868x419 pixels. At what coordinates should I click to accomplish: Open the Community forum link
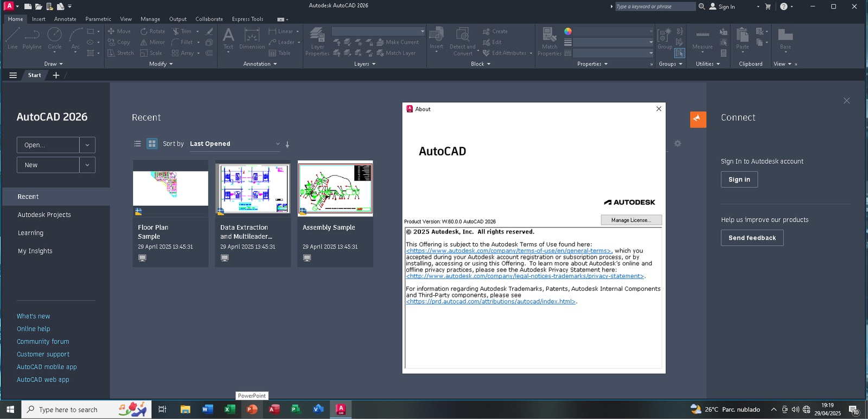coord(43,342)
